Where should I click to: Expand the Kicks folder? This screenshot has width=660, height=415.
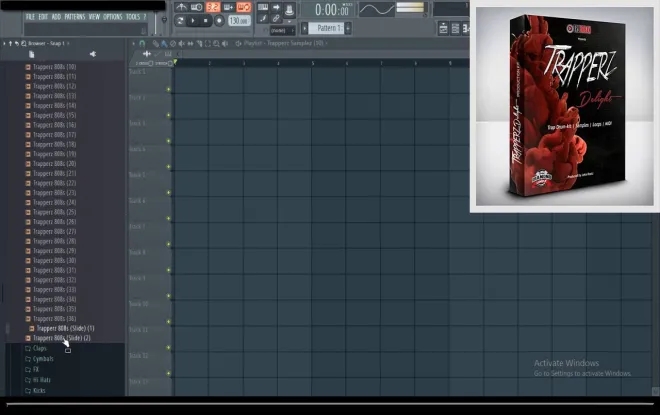click(x=39, y=390)
